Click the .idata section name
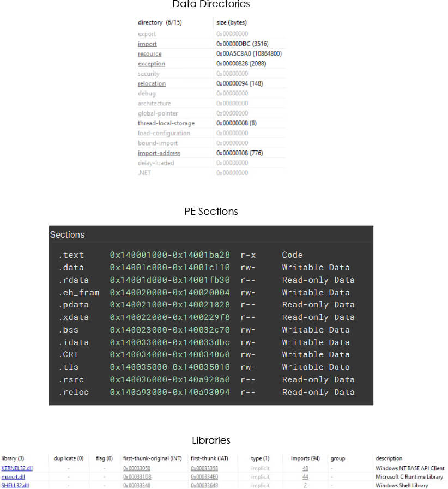This screenshot has width=448, height=489. [74, 342]
